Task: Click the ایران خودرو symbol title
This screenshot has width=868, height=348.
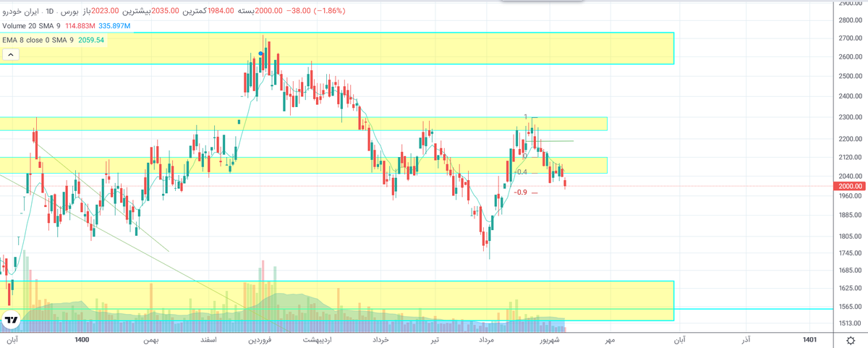Action: [x=22, y=12]
